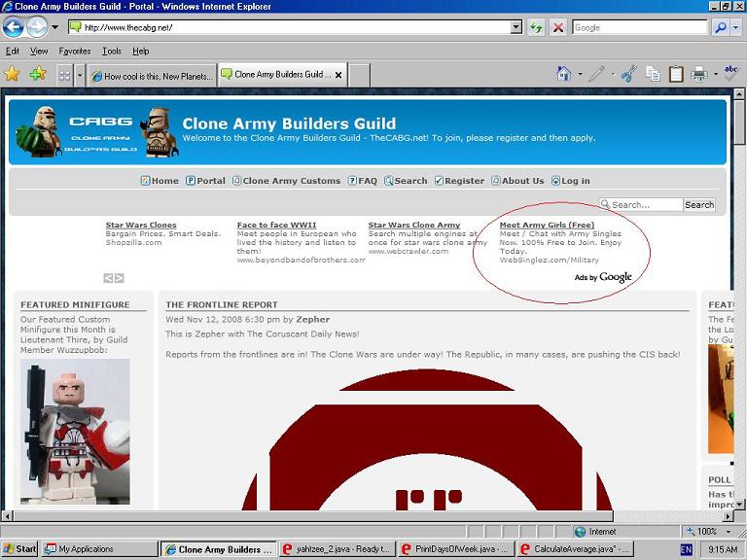Switch to yahtzee_2.java taskbar window
Image resolution: width=747 pixels, height=560 pixels.
pos(338,549)
